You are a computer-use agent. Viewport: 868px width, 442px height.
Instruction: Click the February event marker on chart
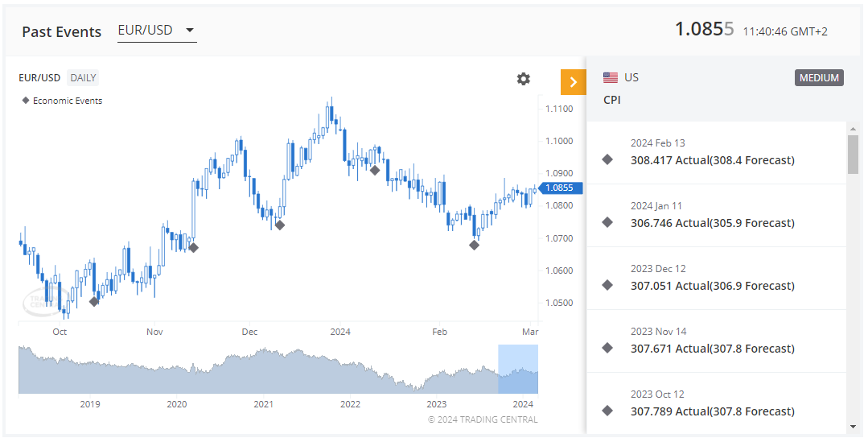[x=474, y=245]
